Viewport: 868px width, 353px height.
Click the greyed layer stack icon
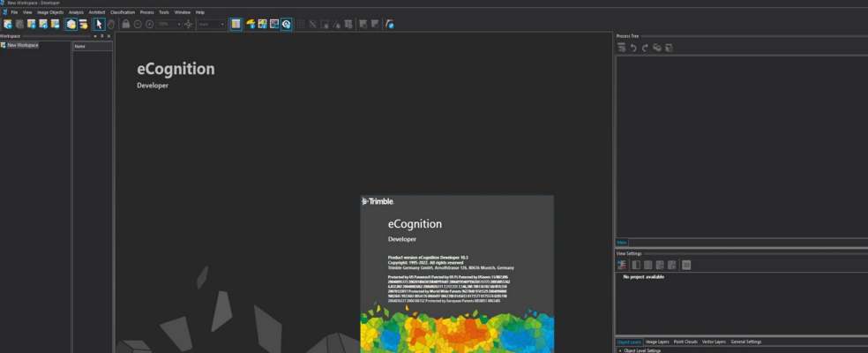(348, 24)
